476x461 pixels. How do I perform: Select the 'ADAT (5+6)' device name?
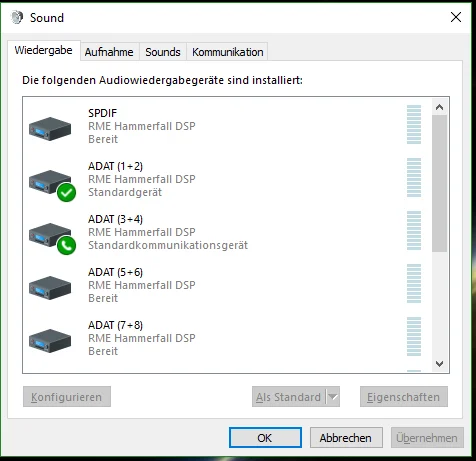[115, 272]
